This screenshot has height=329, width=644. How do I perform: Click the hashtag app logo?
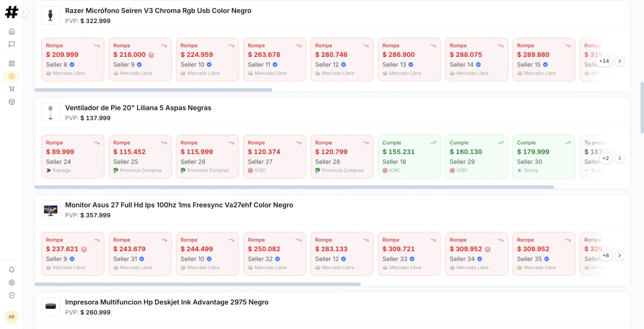(x=11, y=12)
